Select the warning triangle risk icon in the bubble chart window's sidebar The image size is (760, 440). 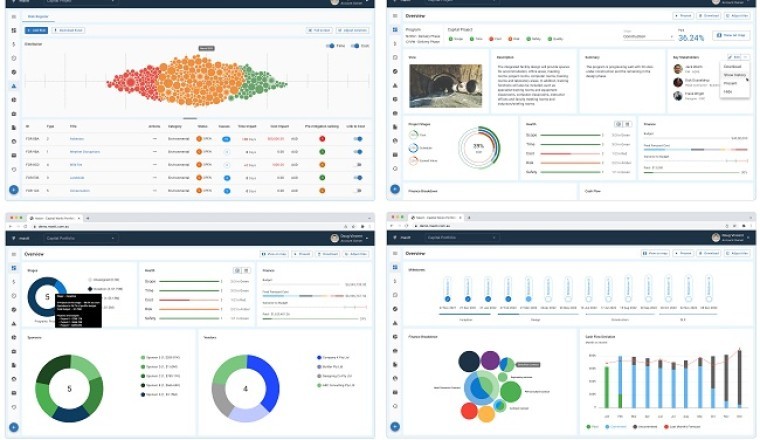[x=394, y=324]
